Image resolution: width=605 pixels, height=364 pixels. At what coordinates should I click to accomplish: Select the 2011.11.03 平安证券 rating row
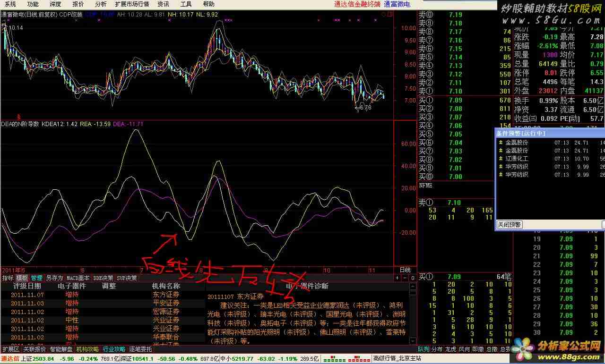point(103,303)
